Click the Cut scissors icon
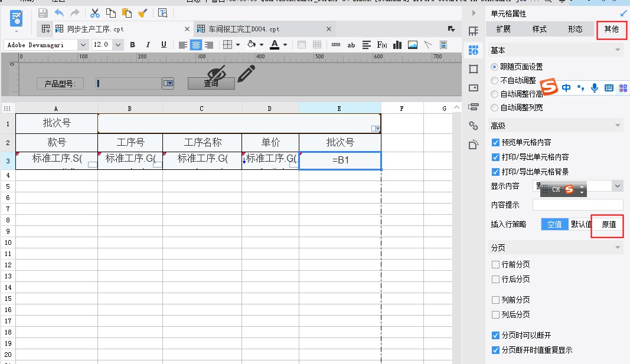Image resolution: width=630 pixels, height=364 pixels. click(94, 12)
